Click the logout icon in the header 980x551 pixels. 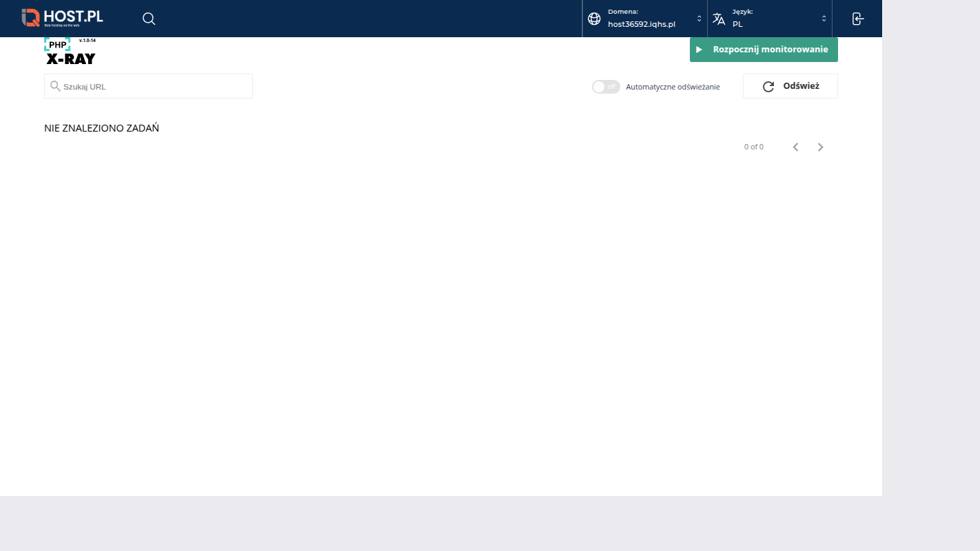[858, 19]
